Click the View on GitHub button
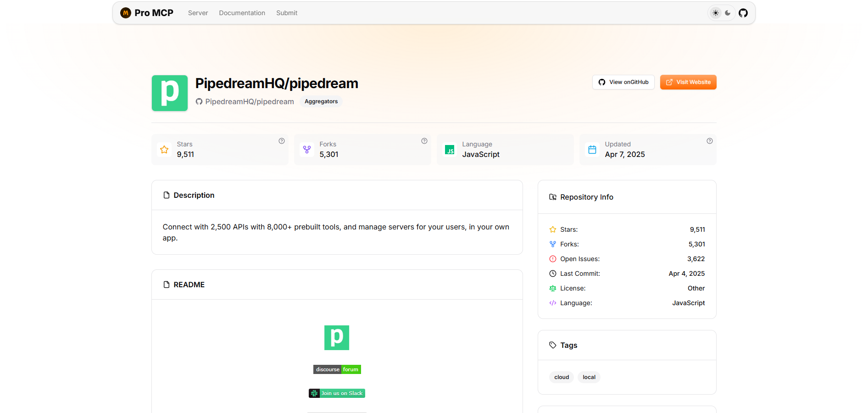Image resolution: width=868 pixels, height=413 pixels. point(623,82)
